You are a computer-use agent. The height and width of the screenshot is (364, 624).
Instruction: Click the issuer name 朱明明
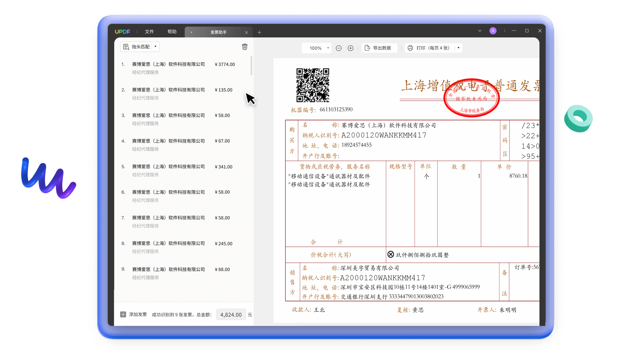click(508, 310)
